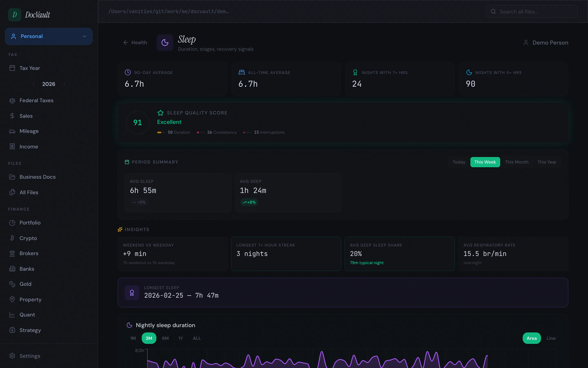The width and height of the screenshot is (588, 368).
Task: Click the 91 sleep score ring
Action: click(138, 122)
